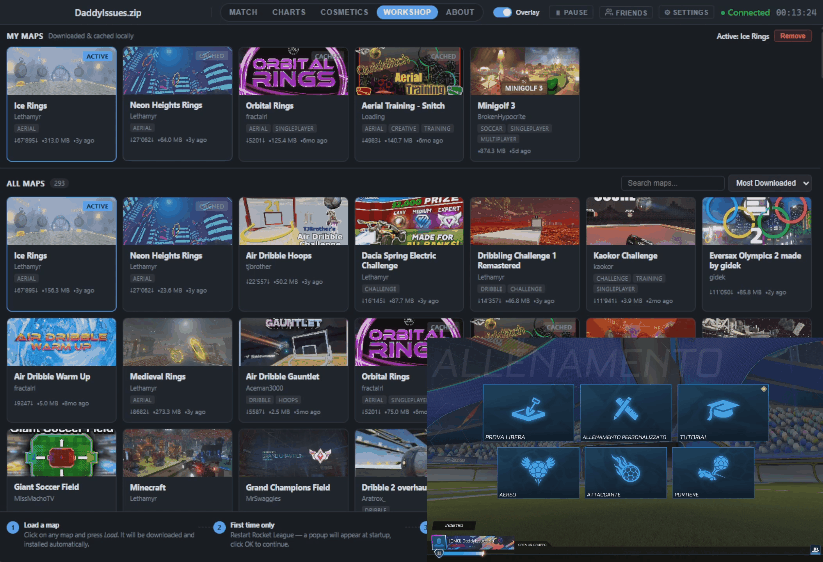Open the FRIENDS panel
The image size is (823, 562).
click(x=626, y=12)
